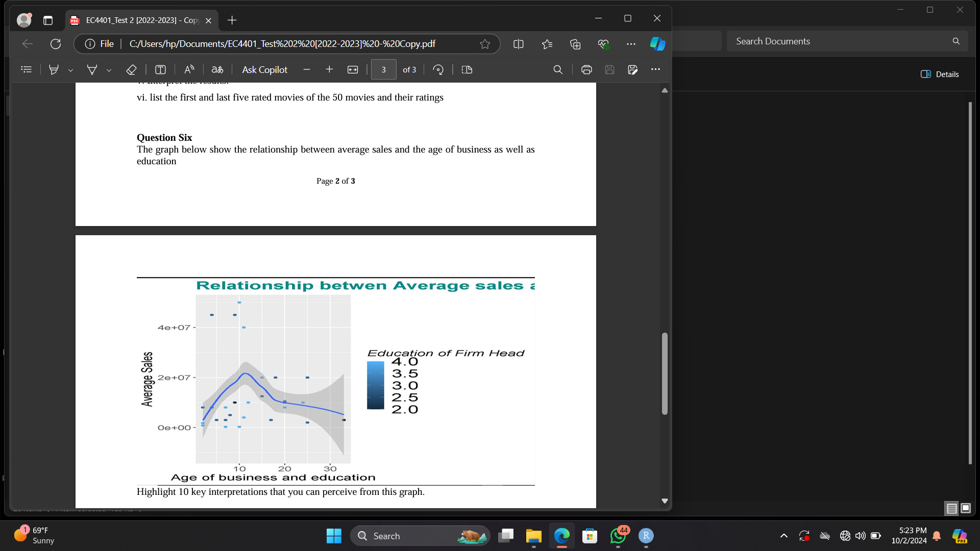Open the browser bookmarks/favorites panel
Viewport: 980px width, 551px height.
[x=548, y=44]
